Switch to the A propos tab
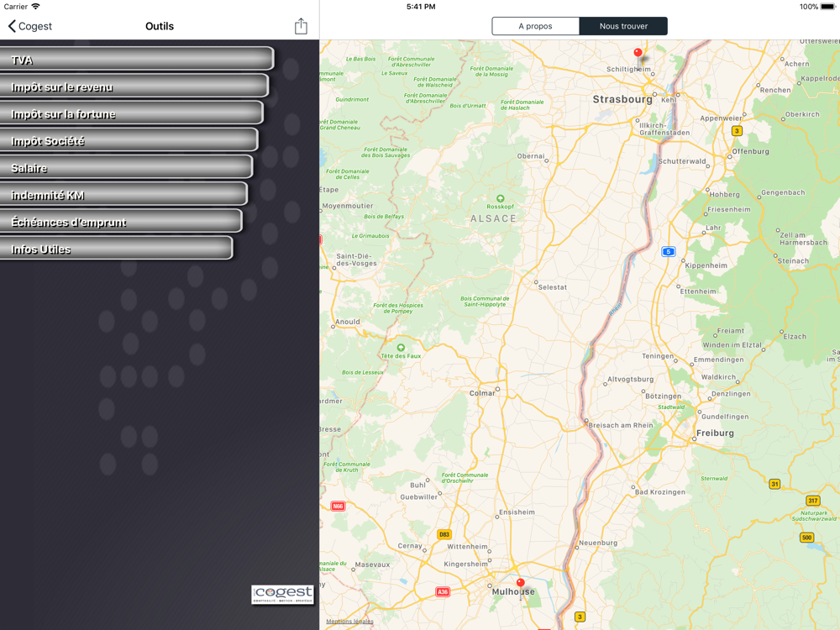The width and height of the screenshot is (840, 630). 535,26
